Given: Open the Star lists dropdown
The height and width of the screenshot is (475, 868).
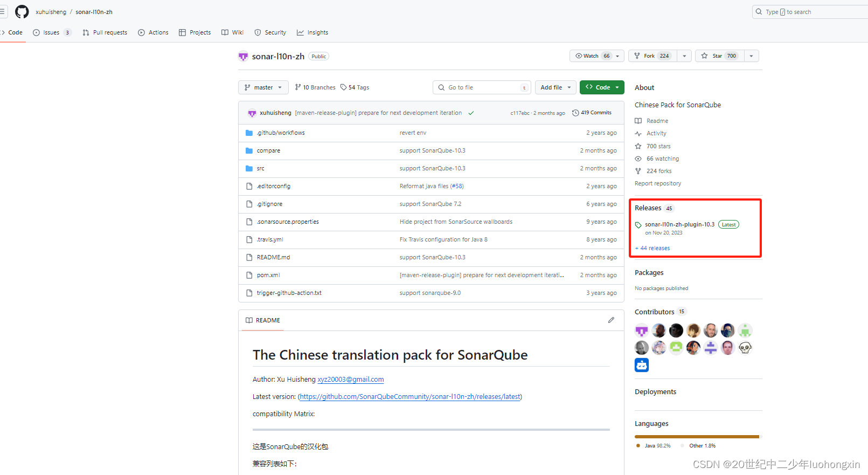Looking at the screenshot, I should tap(752, 56).
